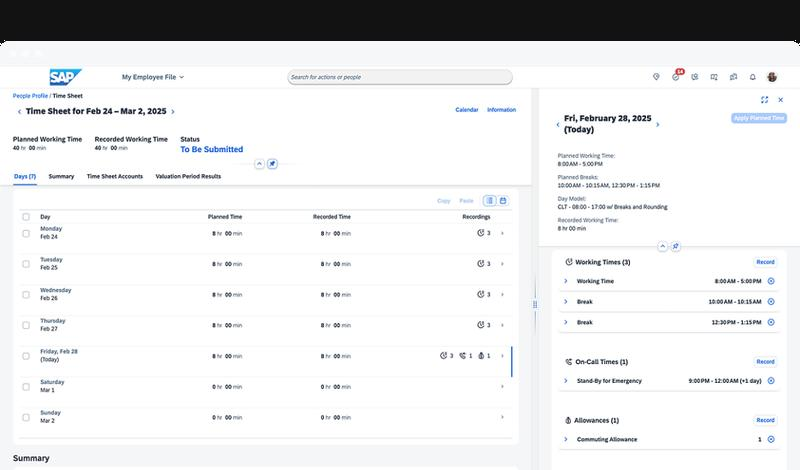This screenshot has height=470, width=800.
Task: Expand the Working Time 8:00 AM entry
Action: (x=566, y=281)
